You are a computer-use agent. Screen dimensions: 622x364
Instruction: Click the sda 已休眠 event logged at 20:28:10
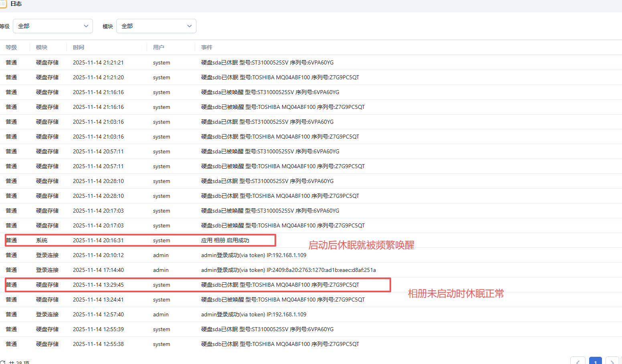pos(267,181)
